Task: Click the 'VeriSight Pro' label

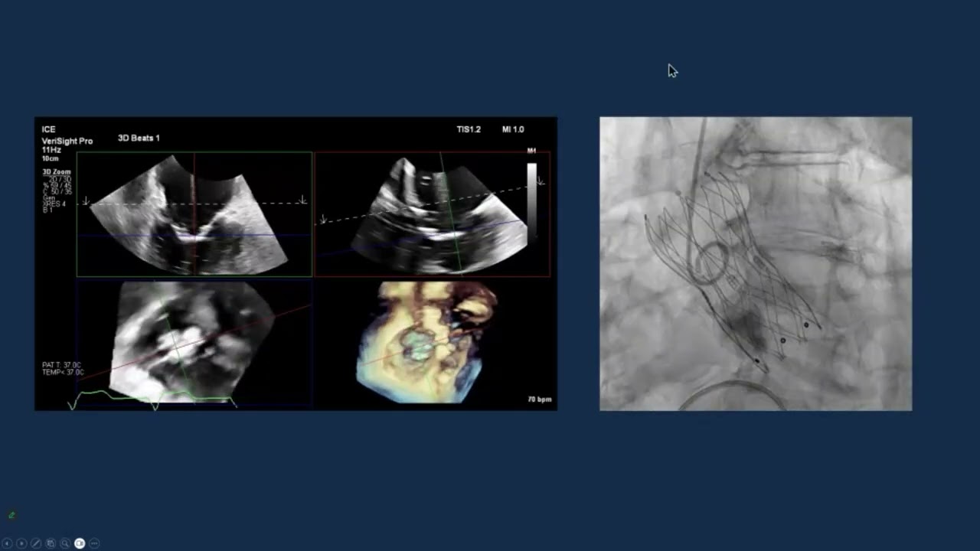Action: coord(67,142)
